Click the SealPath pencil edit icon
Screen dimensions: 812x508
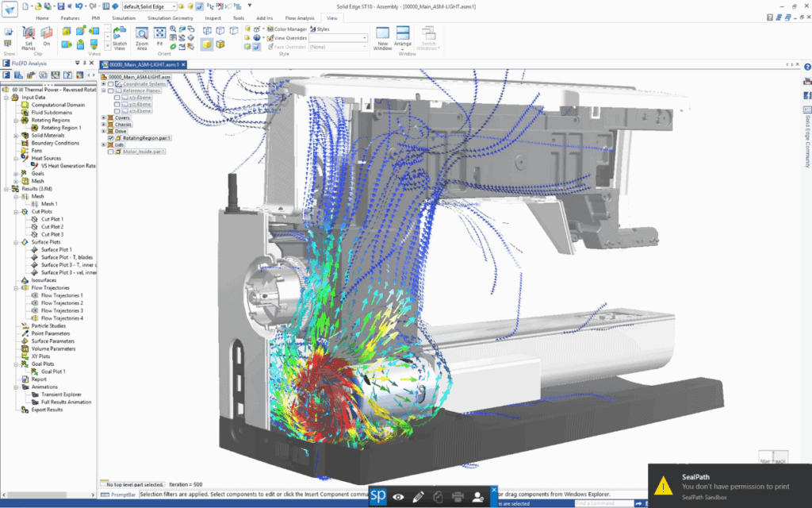point(419,497)
